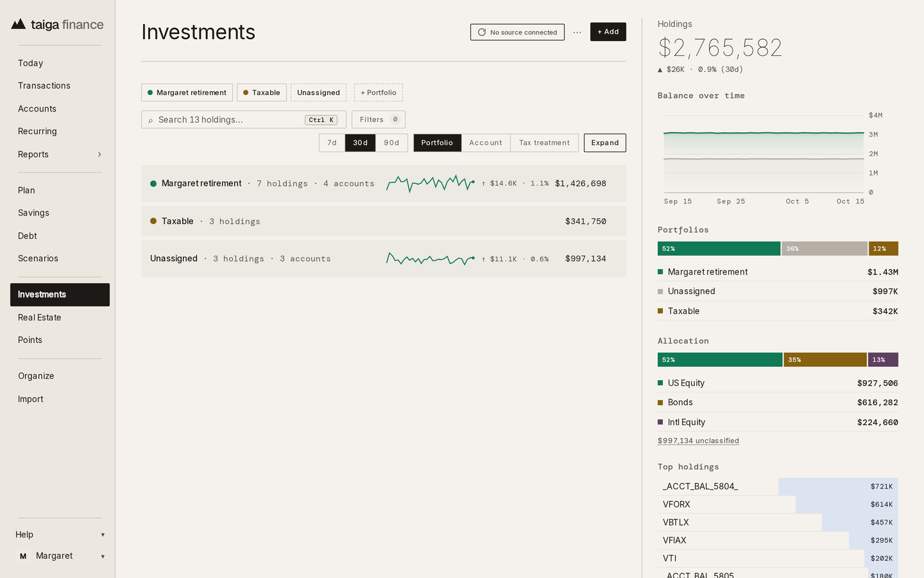The image size is (924, 578).
Task: Open the Help dropdown
Action: [60, 534]
